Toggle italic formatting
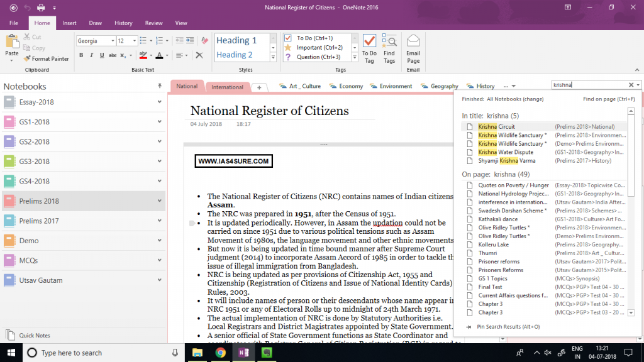This screenshot has height=362, width=644. (x=91, y=55)
